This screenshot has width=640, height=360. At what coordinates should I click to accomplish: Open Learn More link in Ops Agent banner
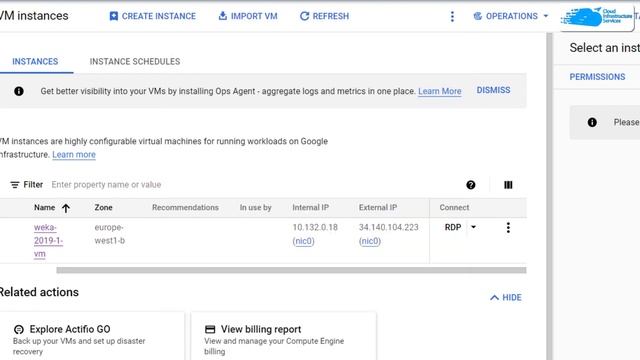[x=440, y=91]
